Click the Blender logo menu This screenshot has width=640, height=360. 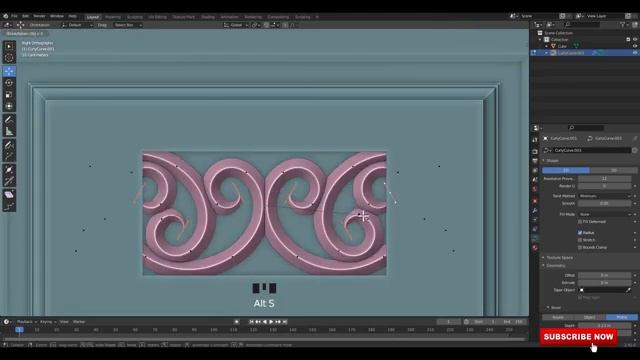[x=5, y=16]
